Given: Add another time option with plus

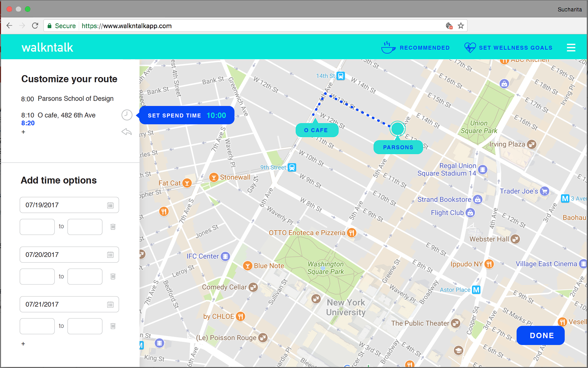Looking at the screenshot, I should coord(23,344).
